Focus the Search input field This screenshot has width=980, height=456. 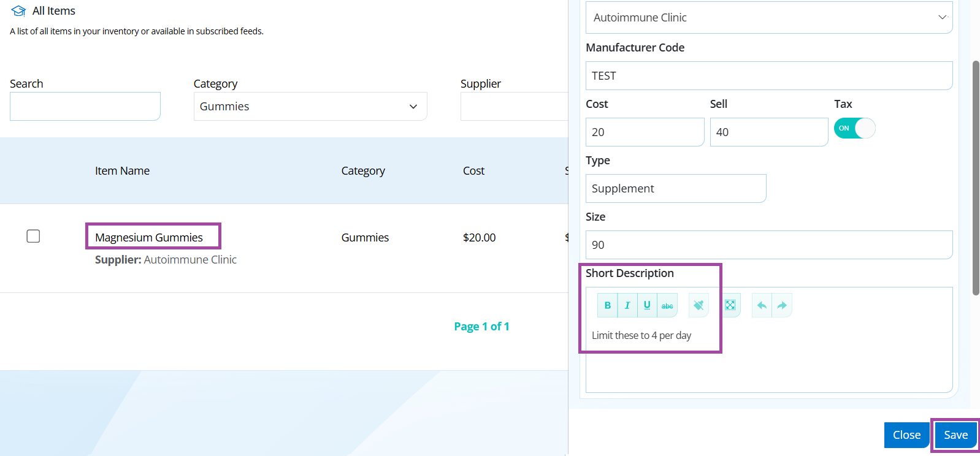click(x=85, y=107)
